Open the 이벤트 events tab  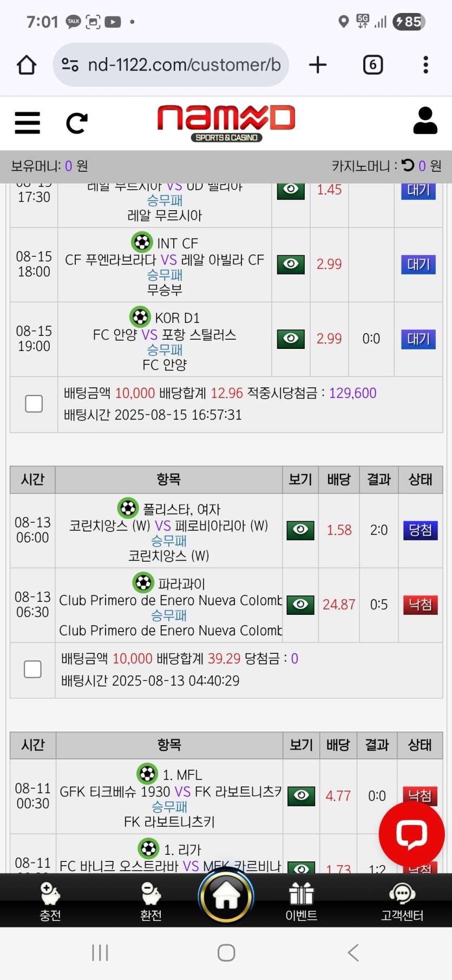301,901
